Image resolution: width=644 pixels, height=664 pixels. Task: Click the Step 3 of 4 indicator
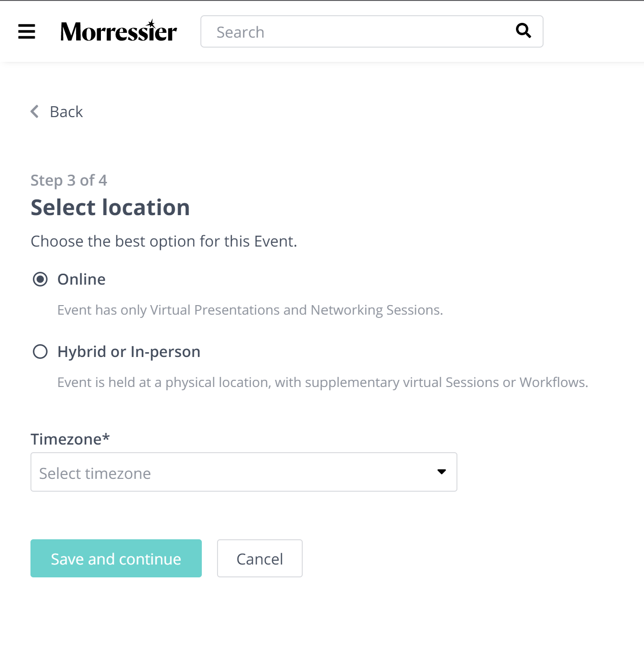[x=69, y=180]
